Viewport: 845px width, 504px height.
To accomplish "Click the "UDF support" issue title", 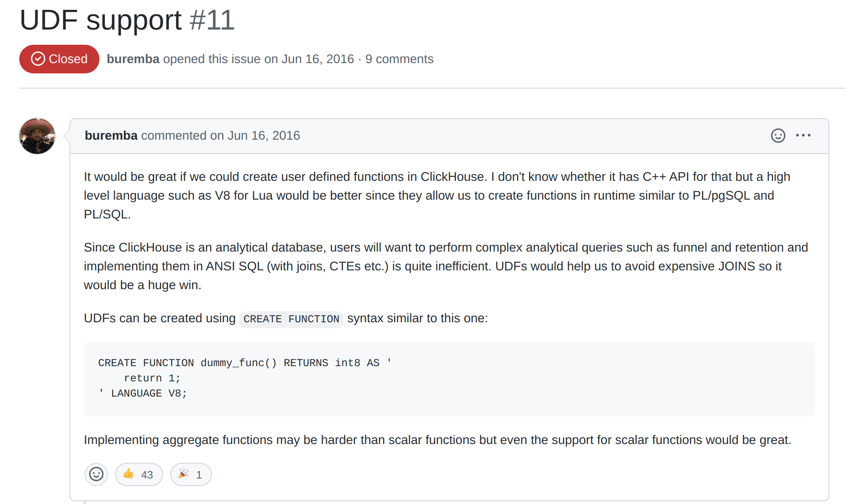I will pyautogui.click(x=100, y=20).
